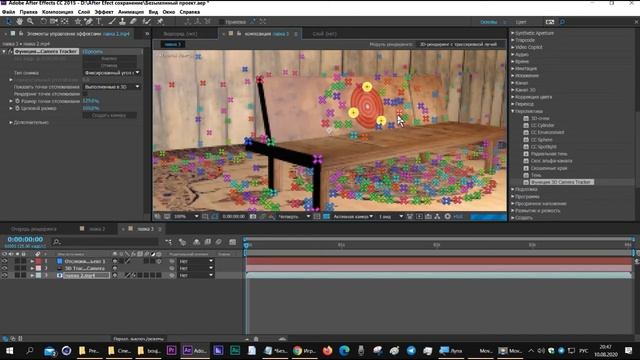The image size is (640, 360).
Task: Select the Brush tool
Action: pos(112,21)
